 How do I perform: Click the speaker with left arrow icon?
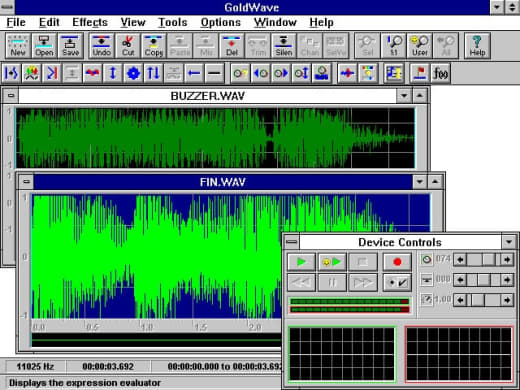pos(260,73)
